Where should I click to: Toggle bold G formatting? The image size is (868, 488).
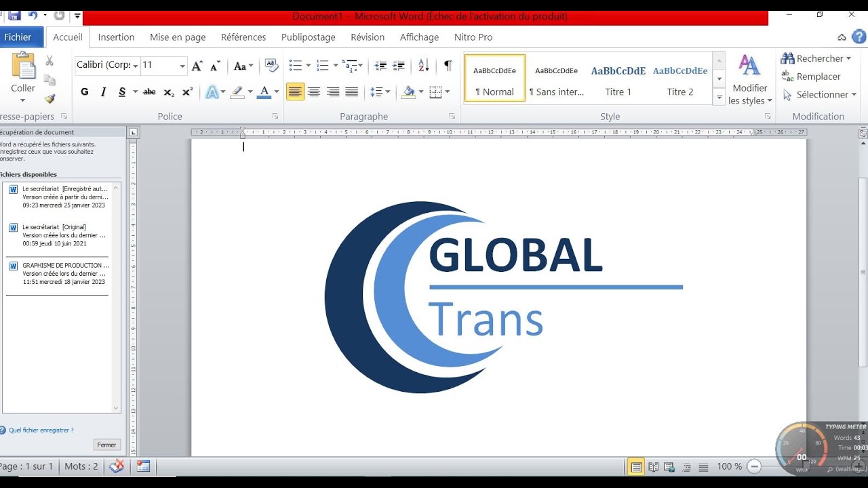coord(85,92)
